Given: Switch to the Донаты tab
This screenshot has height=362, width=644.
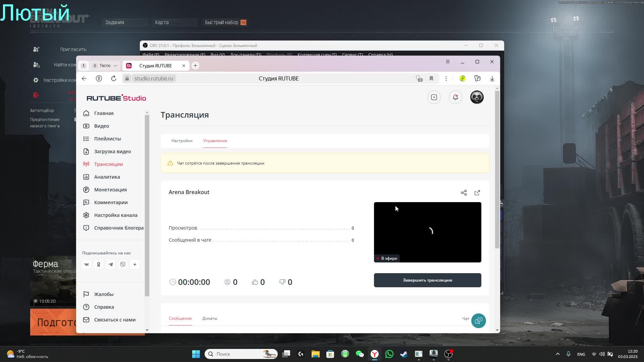Looking at the screenshot, I should [x=210, y=318].
